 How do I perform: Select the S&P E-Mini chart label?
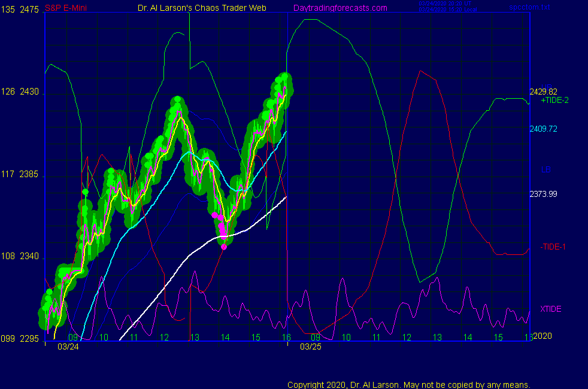[x=67, y=8]
